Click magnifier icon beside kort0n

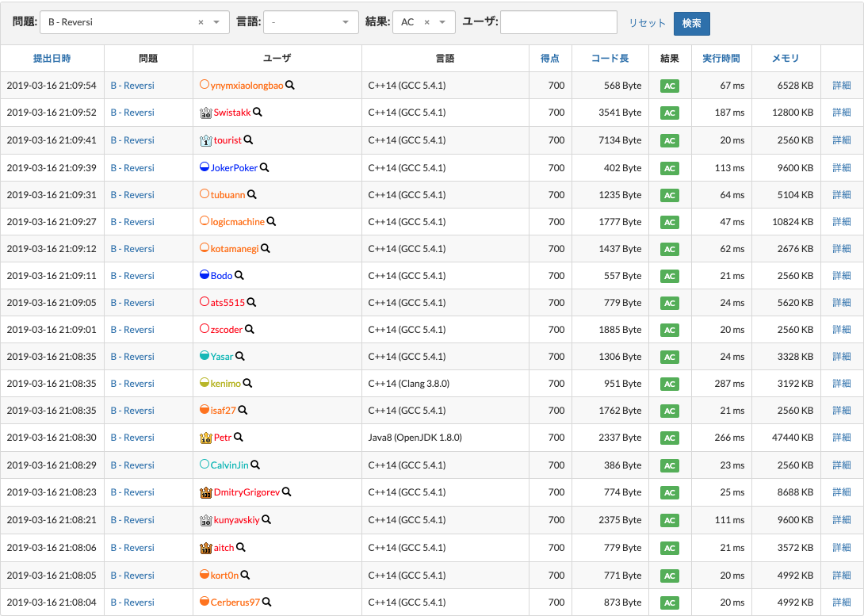(x=245, y=576)
